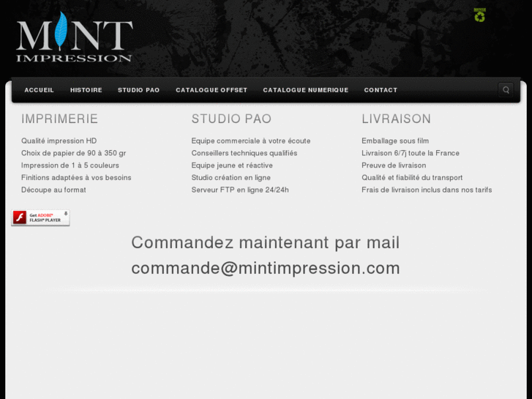The width and height of the screenshot is (532, 399).
Task: Click 'Qualité et fiabilité du transport'
Action: [x=412, y=178]
